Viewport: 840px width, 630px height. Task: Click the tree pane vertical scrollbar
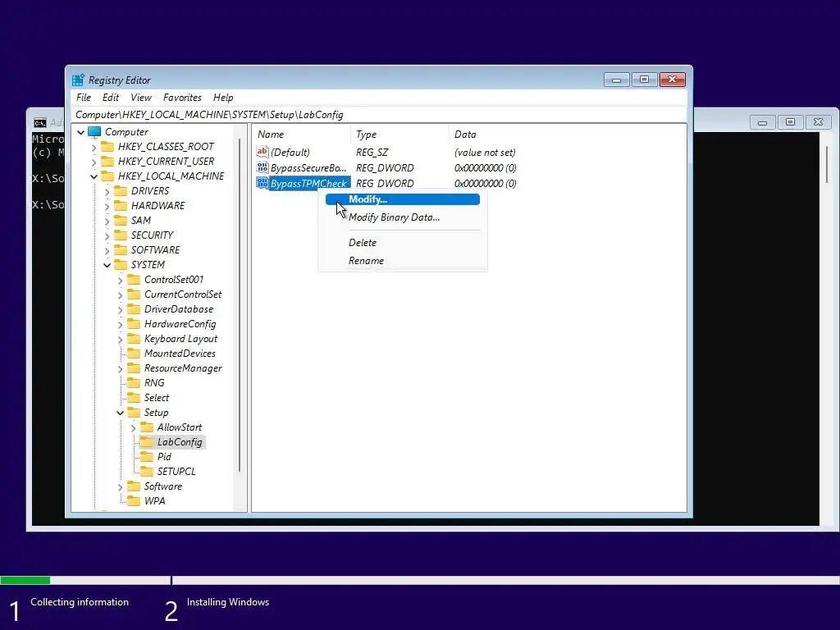240,305
